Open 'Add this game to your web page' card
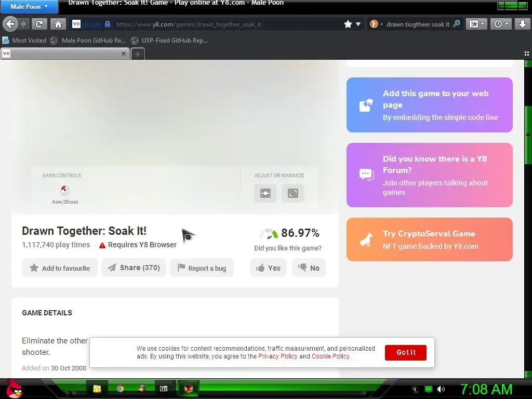The height and width of the screenshot is (399, 532). click(430, 105)
